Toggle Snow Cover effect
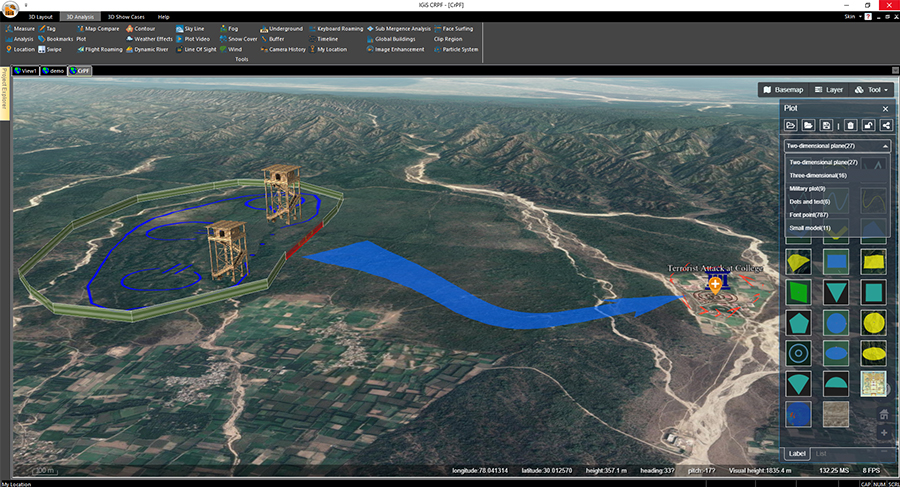Viewport: 900px width, 487px height. (x=240, y=39)
